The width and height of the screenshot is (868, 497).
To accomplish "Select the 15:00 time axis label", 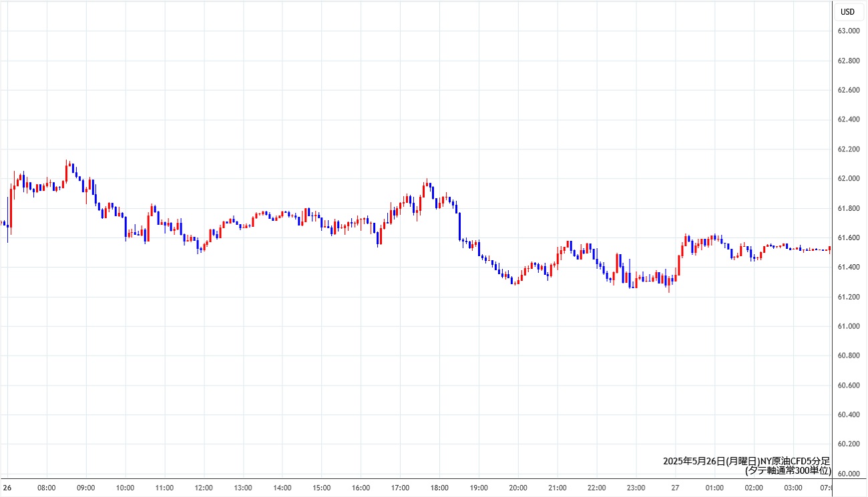I will (x=322, y=488).
